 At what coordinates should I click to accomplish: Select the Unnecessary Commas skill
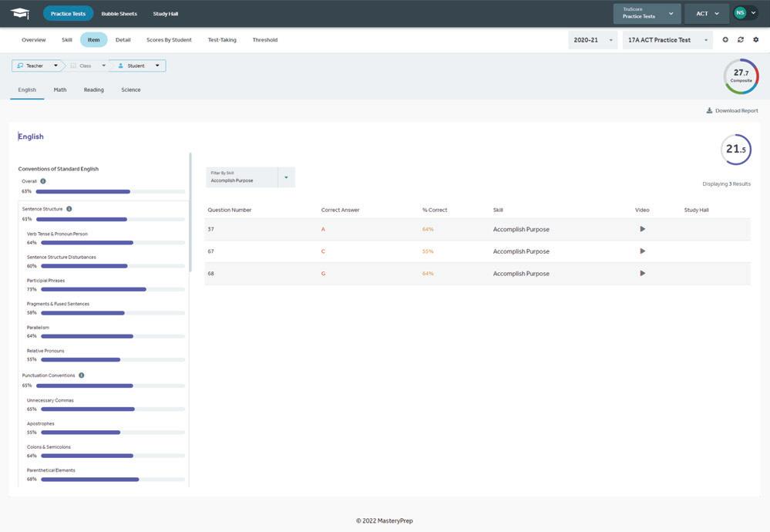click(x=50, y=400)
